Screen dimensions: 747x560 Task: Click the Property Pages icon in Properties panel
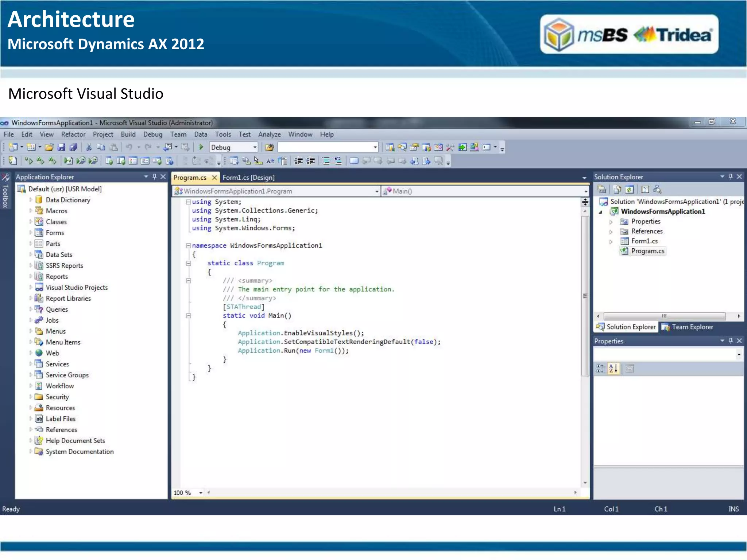tap(629, 369)
